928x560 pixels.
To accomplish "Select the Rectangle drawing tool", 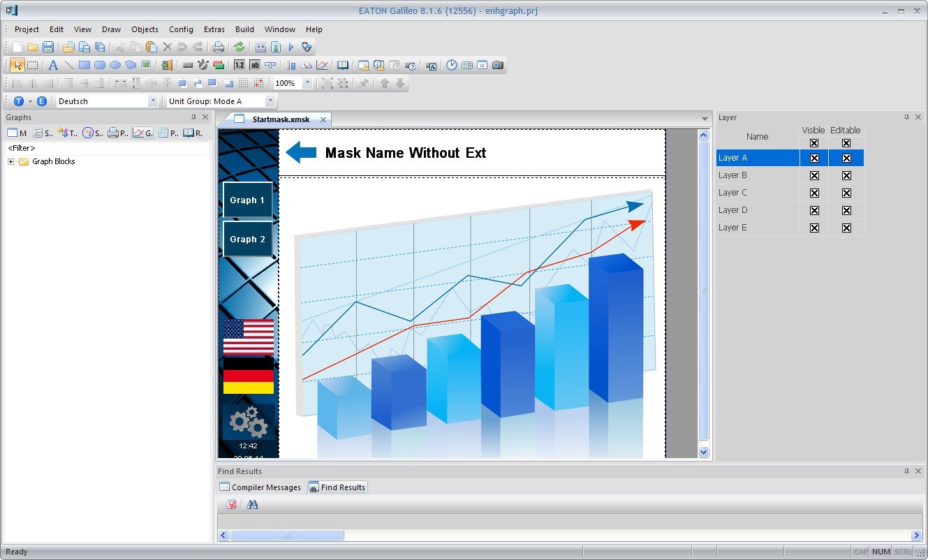I will click(x=84, y=65).
